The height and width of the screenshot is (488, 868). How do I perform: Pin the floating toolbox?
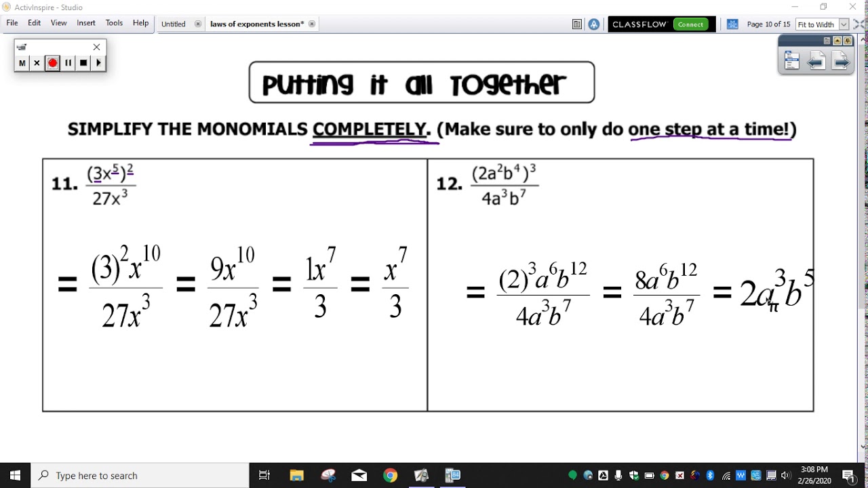click(x=848, y=41)
